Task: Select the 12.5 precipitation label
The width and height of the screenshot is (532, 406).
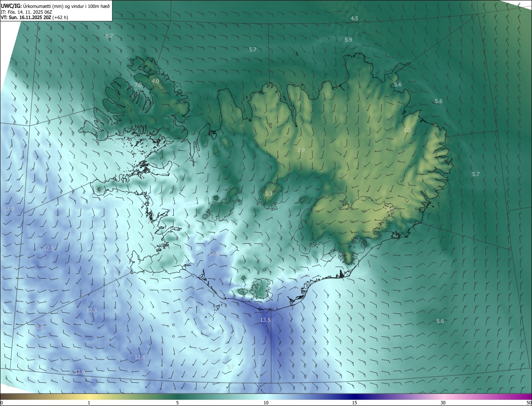Action: pos(49,248)
